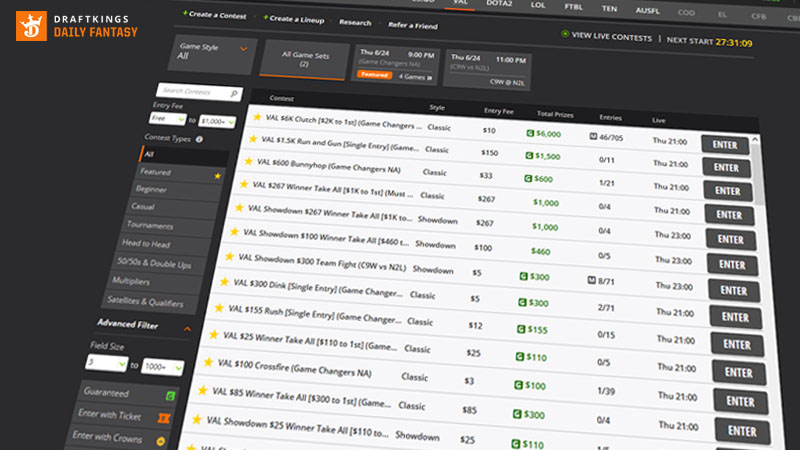Click the star on VAL $6K Clutch row

tap(257, 117)
